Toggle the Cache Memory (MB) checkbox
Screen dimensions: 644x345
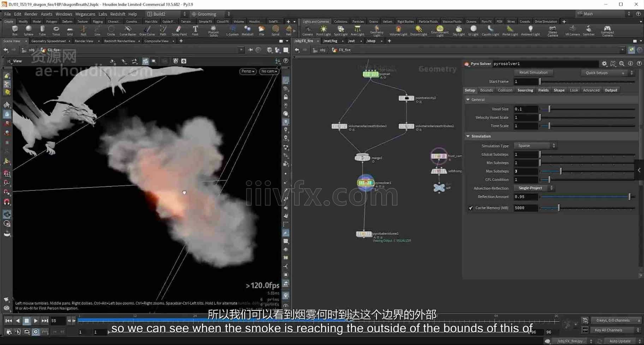(x=471, y=208)
